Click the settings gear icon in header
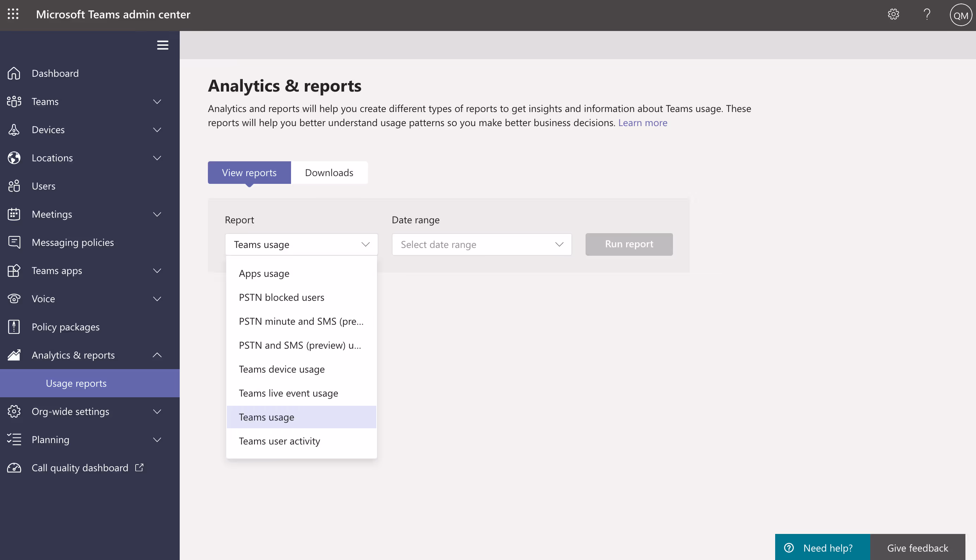The image size is (976, 560). tap(893, 14)
